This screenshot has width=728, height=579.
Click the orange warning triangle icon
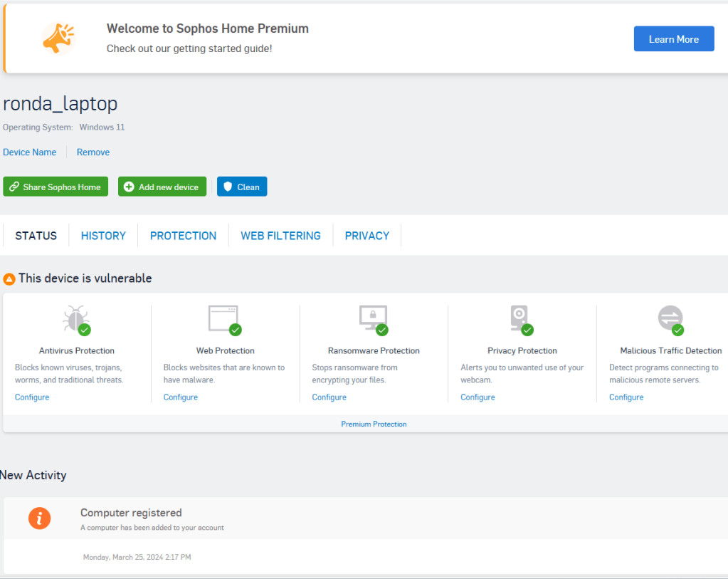(x=9, y=278)
